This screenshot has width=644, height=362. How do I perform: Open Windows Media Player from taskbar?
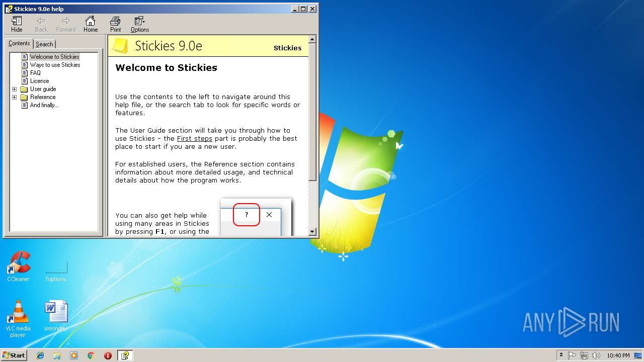pyautogui.click(x=74, y=355)
